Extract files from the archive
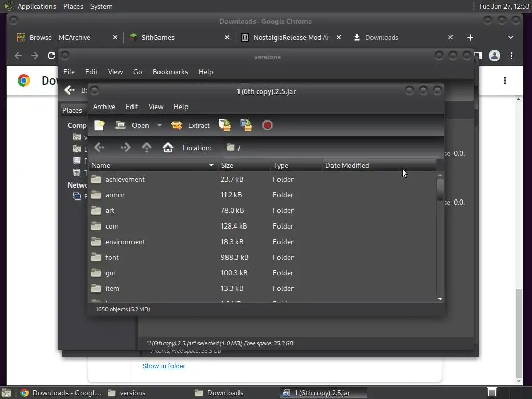 tap(190, 125)
